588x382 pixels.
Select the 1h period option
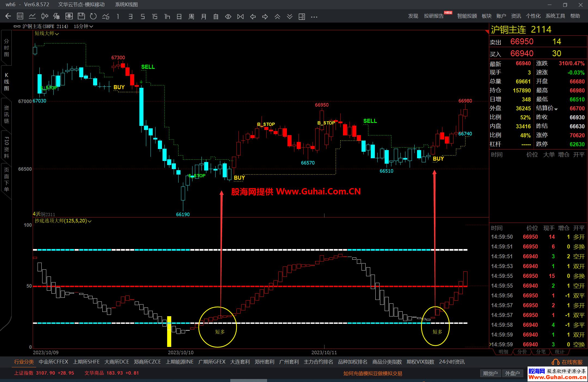pos(167,17)
